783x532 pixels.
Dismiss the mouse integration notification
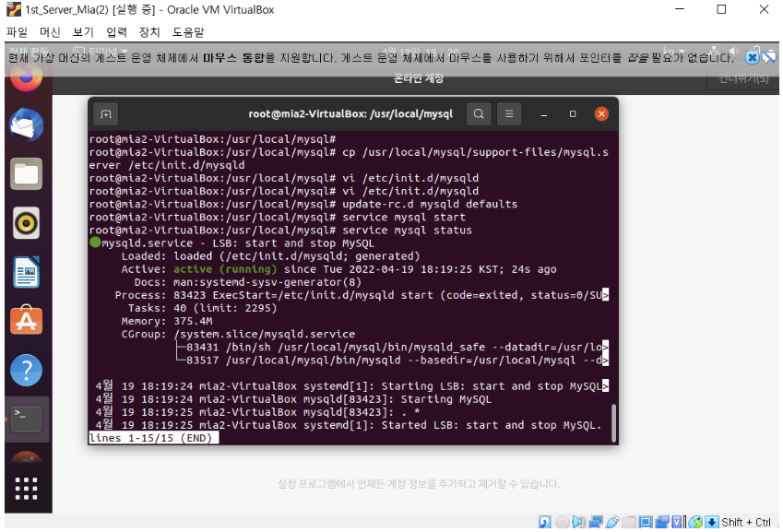coord(752,57)
